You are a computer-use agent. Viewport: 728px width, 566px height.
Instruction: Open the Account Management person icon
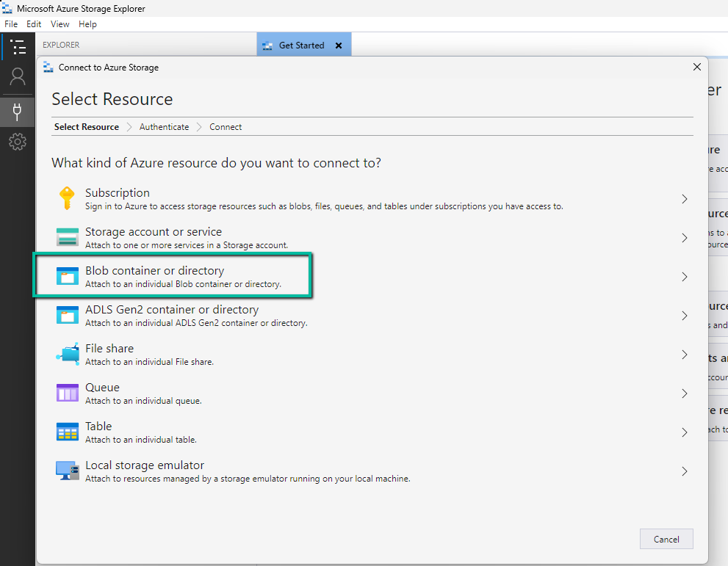pyautogui.click(x=18, y=77)
